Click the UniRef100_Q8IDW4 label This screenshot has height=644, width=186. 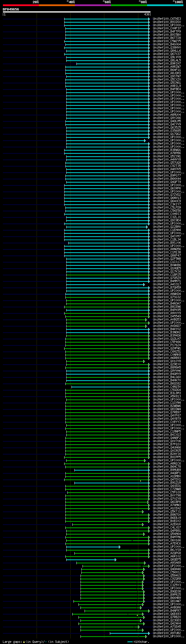coord(167,409)
